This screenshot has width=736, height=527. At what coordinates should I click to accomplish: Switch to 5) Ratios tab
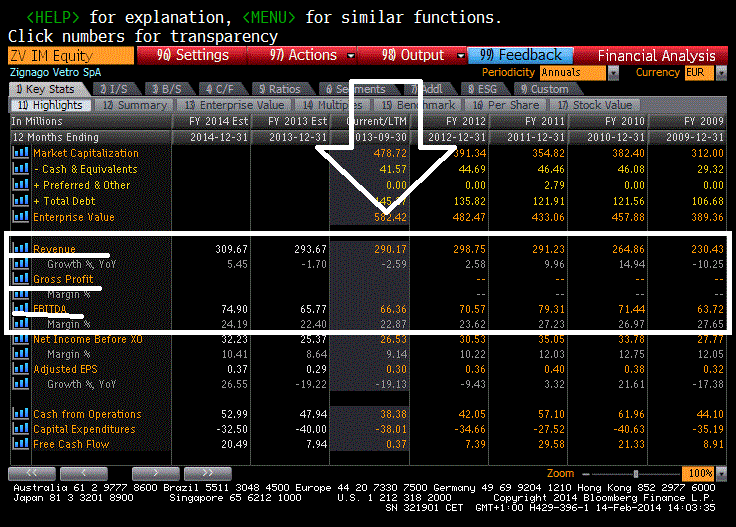280,89
